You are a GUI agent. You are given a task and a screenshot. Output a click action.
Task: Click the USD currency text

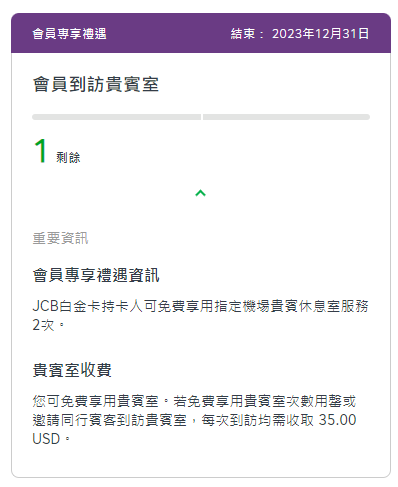[x=46, y=439]
